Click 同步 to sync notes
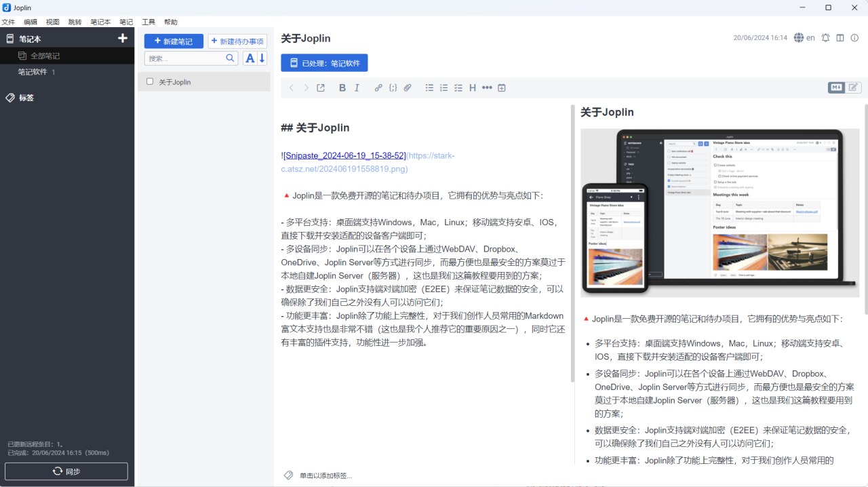This screenshot has width=868, height=487. 66,471
